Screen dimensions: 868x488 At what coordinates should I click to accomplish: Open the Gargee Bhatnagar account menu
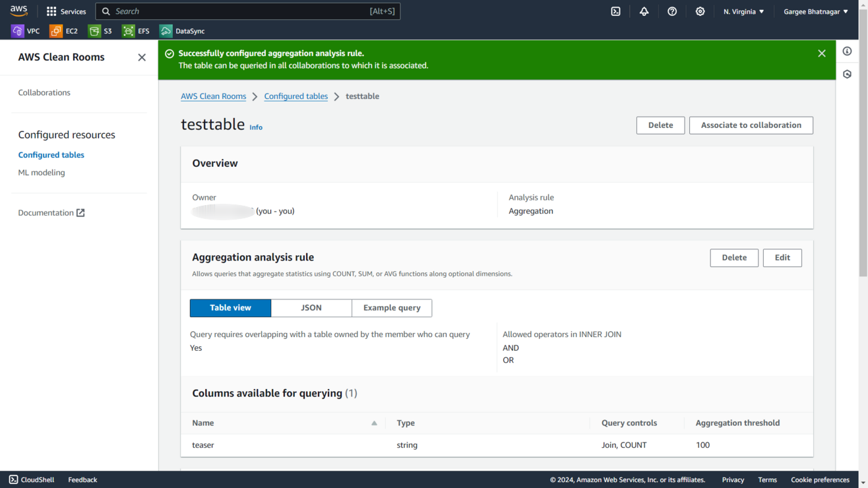[816, 11]
